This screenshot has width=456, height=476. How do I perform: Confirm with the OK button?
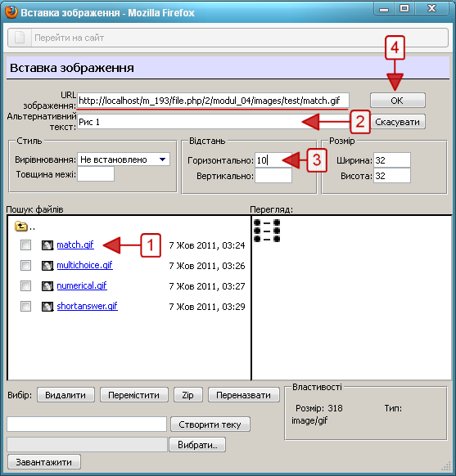click(397, 100)
